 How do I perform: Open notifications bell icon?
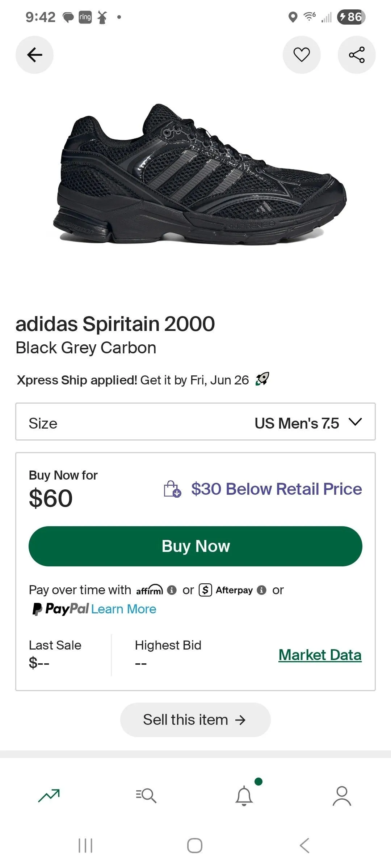click(x=244, y=796)
